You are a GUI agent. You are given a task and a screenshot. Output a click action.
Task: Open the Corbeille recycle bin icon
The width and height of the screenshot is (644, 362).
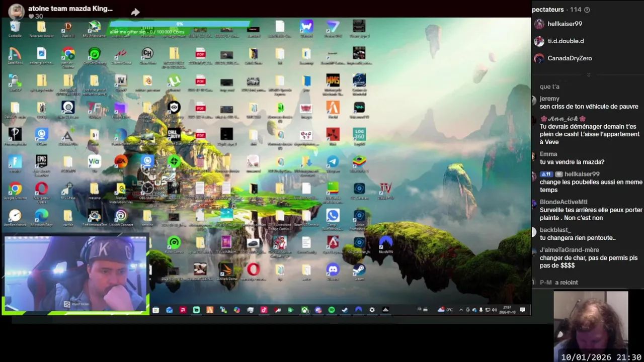point(15,29)
